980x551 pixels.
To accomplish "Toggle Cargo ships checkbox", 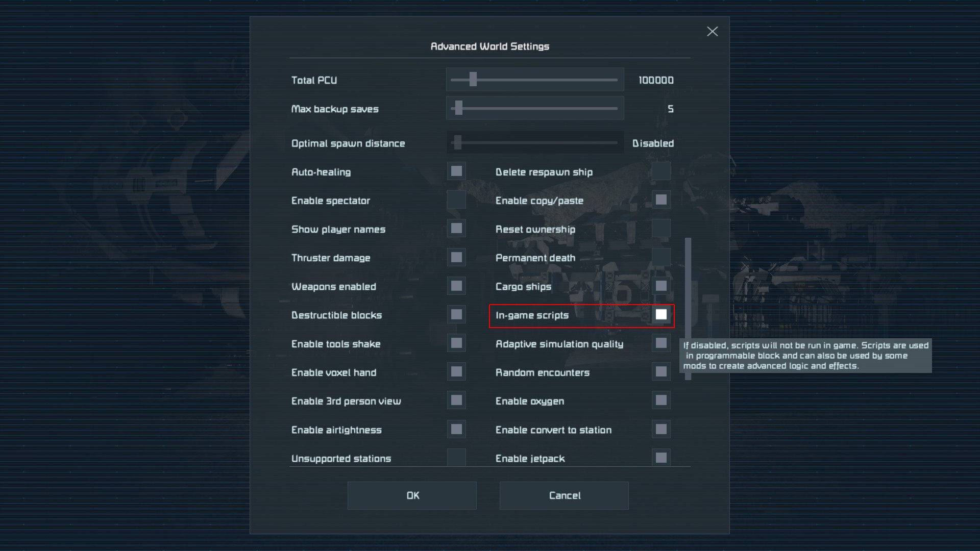I will tap(661, 286).
